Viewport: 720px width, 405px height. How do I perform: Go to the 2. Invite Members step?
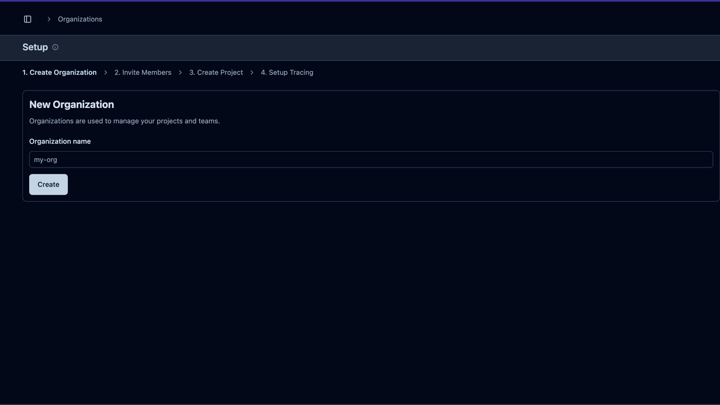[x=143, y=73]
